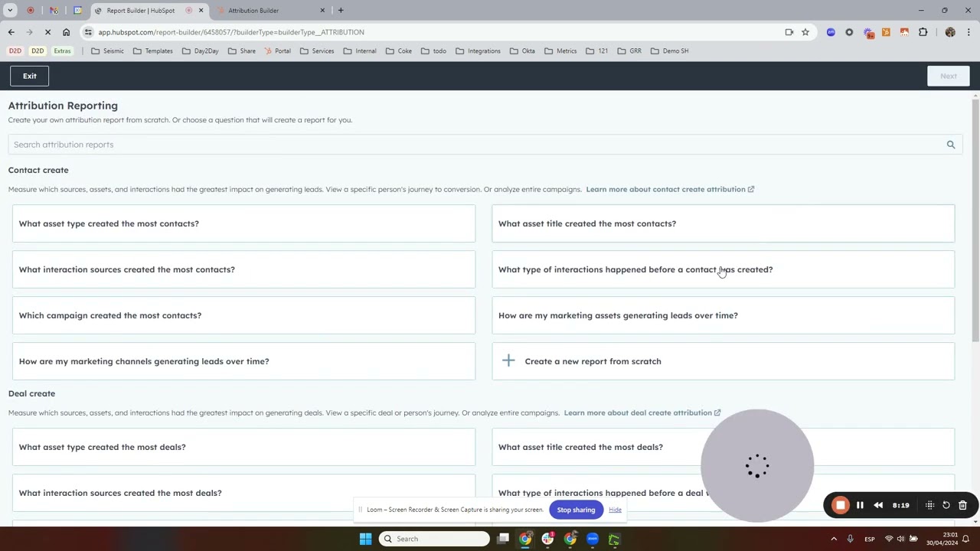Select What asset title created the most deals
The width and height of the screenshot is (980, 551).
pyautogui.click(x=724, y=447)
